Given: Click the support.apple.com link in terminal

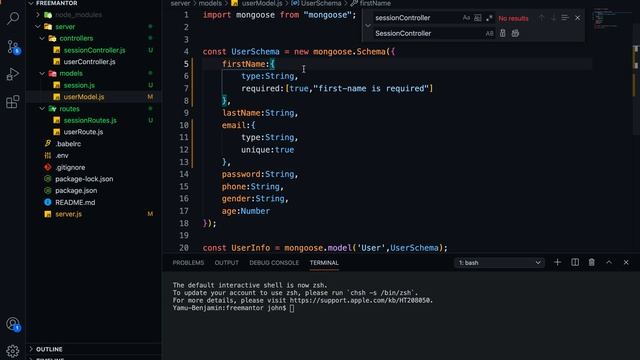Looking at the screenshot, I should point(360,300).
